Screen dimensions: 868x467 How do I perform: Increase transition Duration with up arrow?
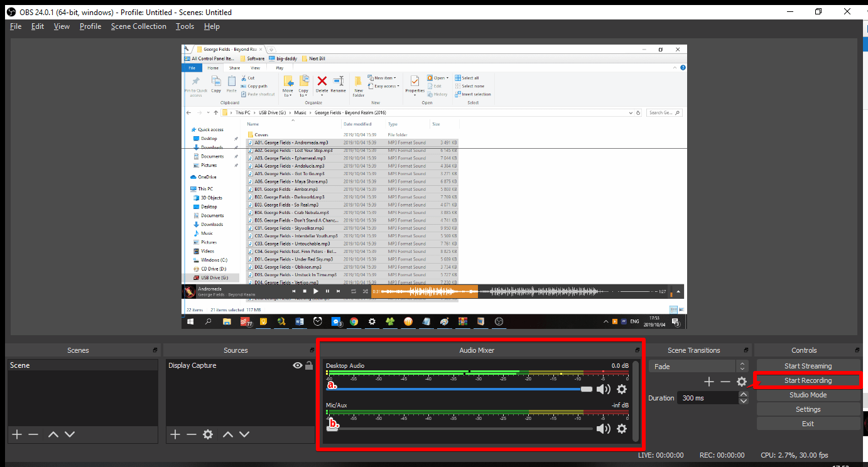click(x=744, y=395)
